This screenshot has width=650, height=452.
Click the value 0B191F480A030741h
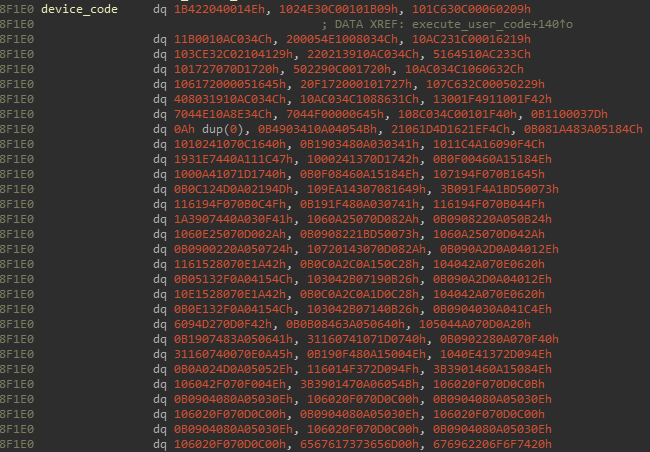(x=359, y=204)
